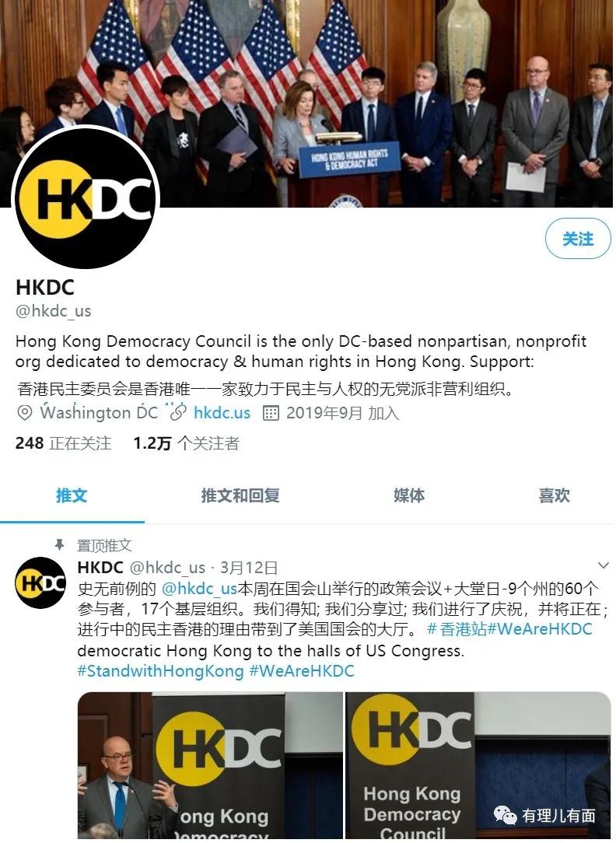Open the small HKDC avatar on the pinned tweet
The image size is (616, 843).
[41, 582]
